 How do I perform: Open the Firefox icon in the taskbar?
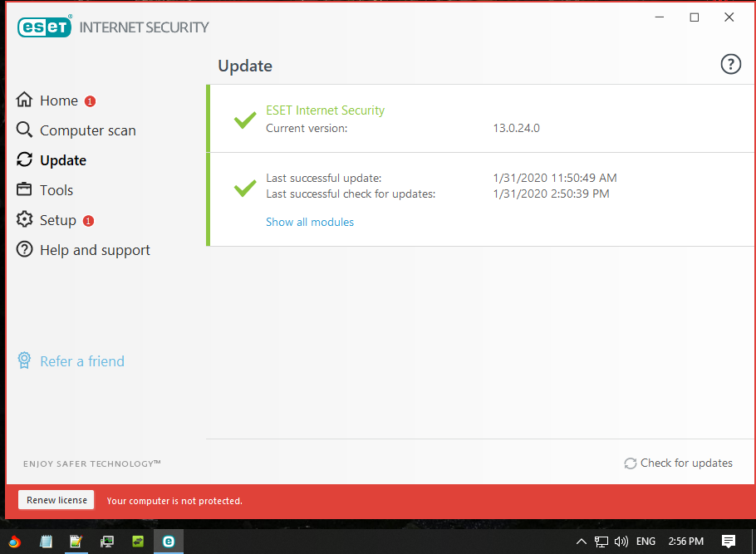point(14,542)
